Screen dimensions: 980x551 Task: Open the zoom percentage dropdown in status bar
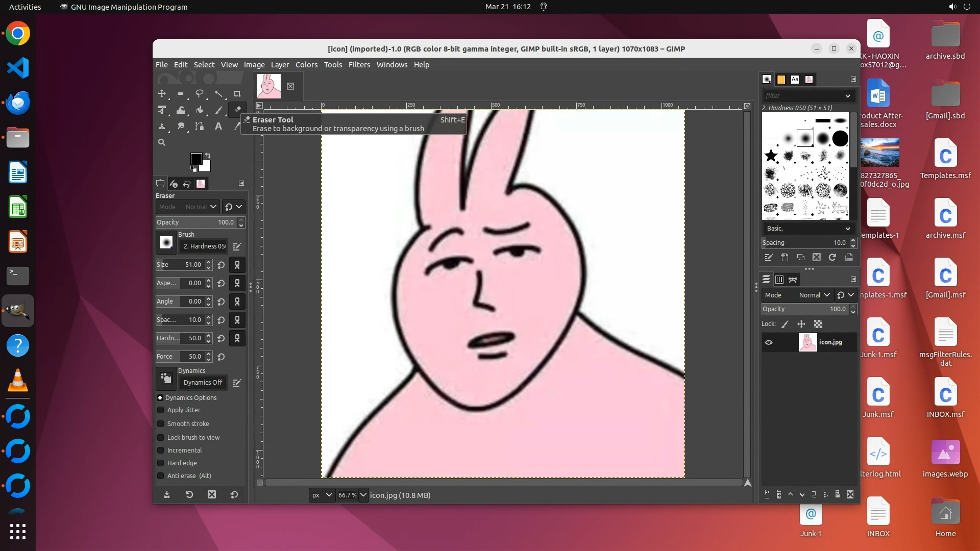tap(363, 495)
